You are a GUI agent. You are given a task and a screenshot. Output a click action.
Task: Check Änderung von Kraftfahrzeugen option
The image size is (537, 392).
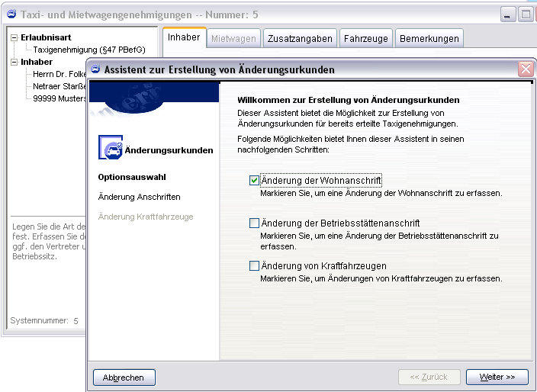255,266
